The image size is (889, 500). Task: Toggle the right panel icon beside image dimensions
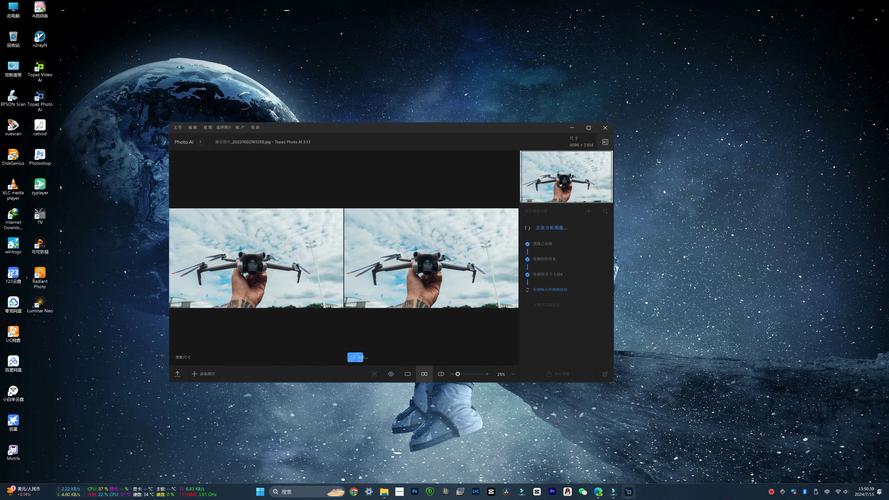[x=605, y=142]
